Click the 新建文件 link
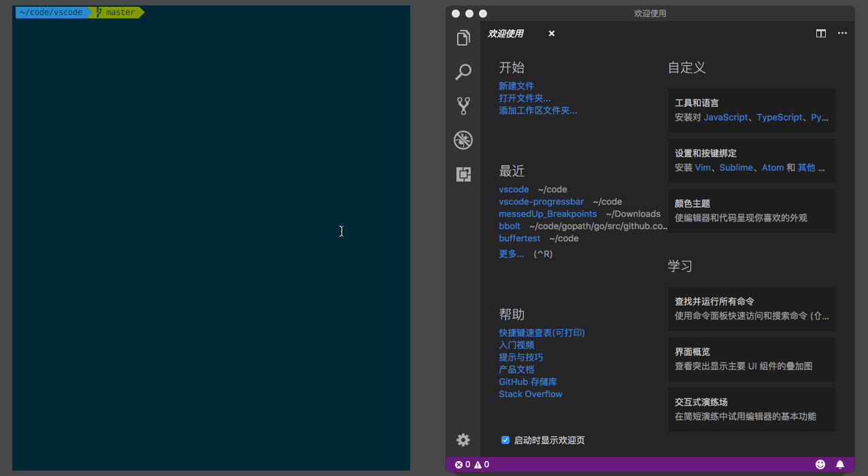Viewport: 868px width, 476px height. pos(516,86)
